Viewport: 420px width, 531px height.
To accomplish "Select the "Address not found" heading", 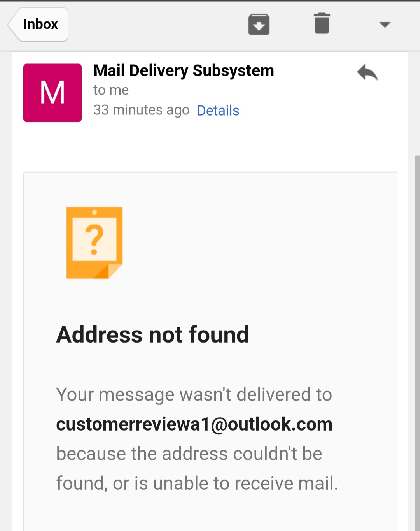I will [x=153, y=334].
